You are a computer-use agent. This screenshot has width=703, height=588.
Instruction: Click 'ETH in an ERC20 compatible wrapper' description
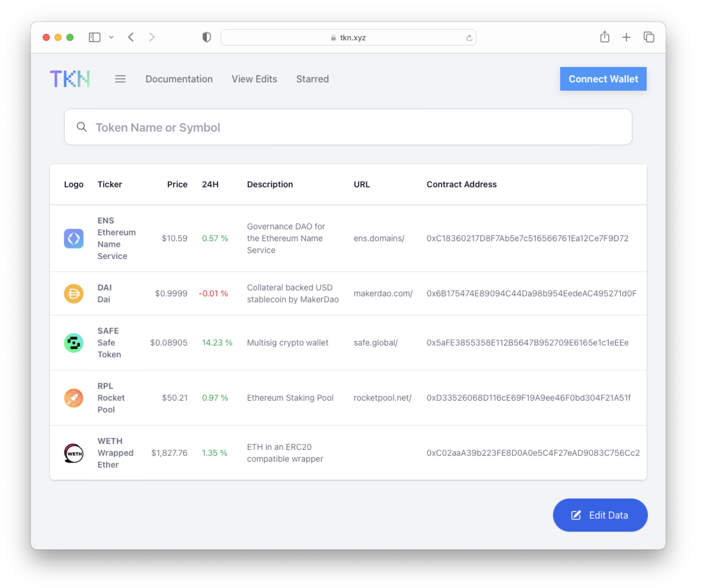coord(285,453)
